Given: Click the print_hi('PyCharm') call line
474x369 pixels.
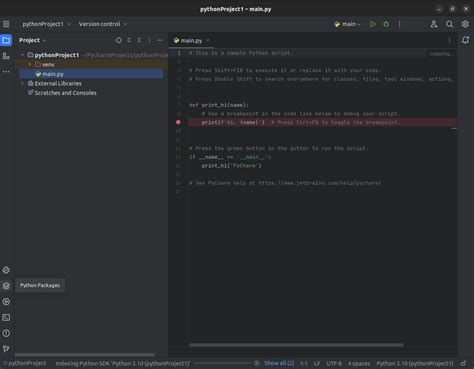Looking at the screenshot, I should tap(231, 166).
